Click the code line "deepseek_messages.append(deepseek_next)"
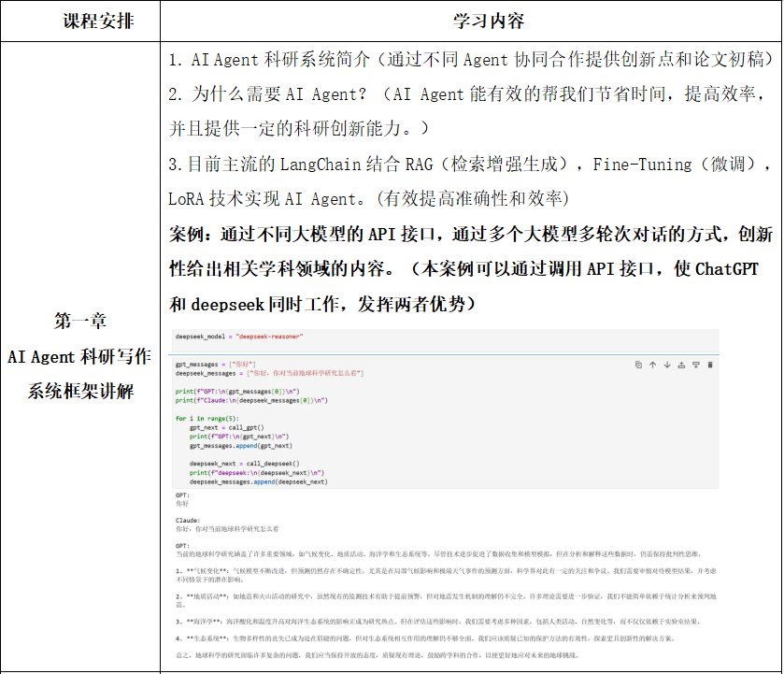784x674 pixels. click(259, 481)
